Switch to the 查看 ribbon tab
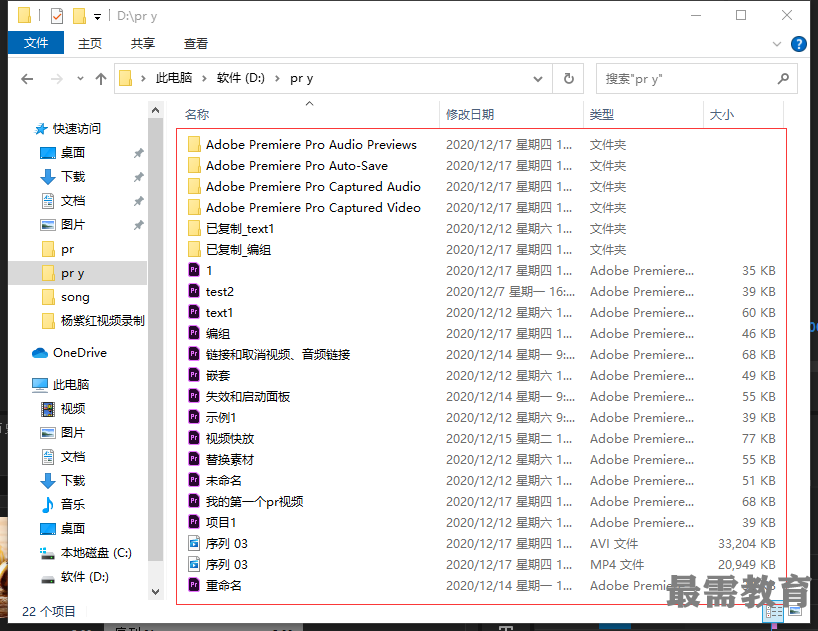818x631 pixels. point(196,43)
